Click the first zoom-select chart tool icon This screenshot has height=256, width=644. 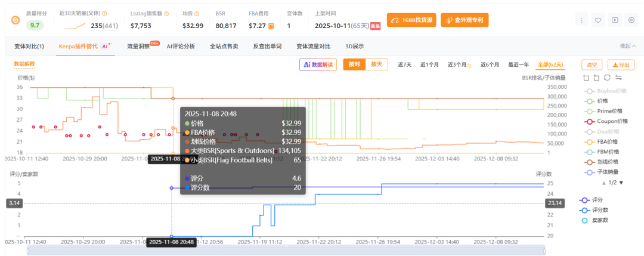point(586,78)
